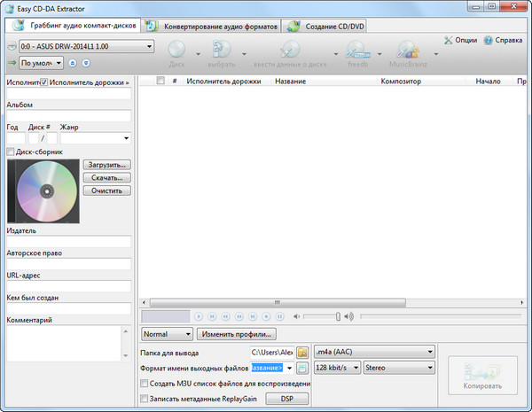Click the Загрузить... button
Screen dimensions: 532x412
[x=106, y=165]
